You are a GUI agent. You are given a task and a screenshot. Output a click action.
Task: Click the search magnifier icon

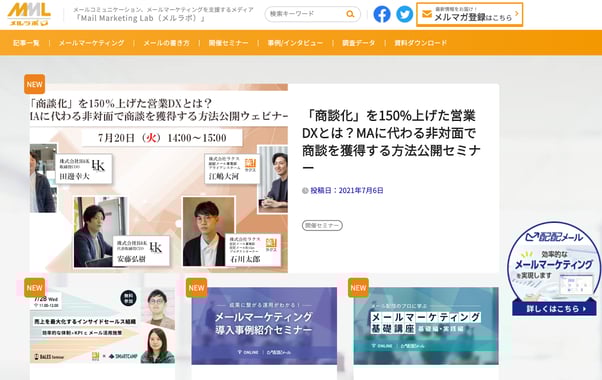[350, 14]
